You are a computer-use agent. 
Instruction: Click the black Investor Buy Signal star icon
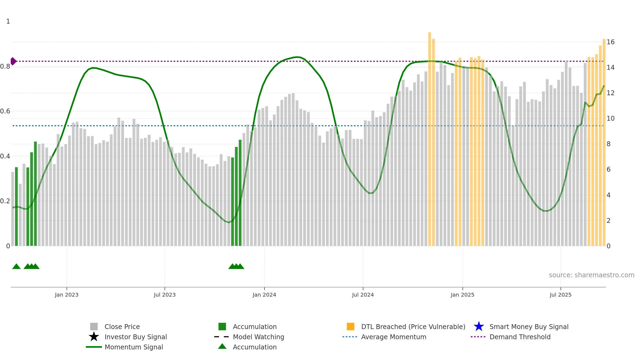(x=94, y=337)
